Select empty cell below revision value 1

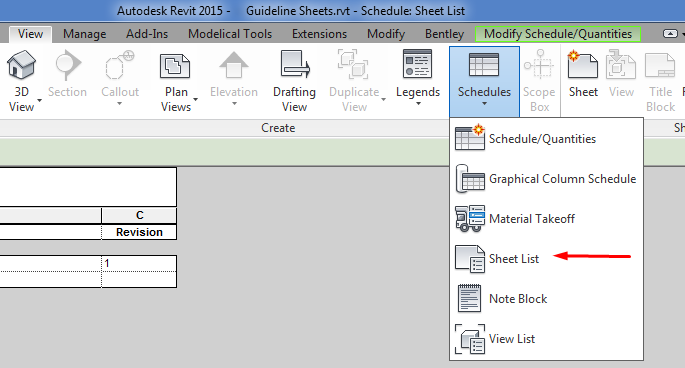click(139, 279)
